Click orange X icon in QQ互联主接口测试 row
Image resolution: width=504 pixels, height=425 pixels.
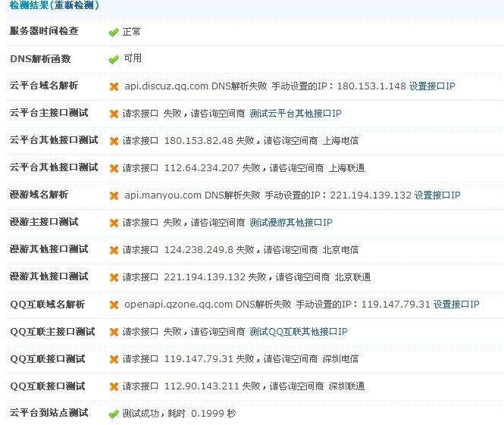point(114,332)
